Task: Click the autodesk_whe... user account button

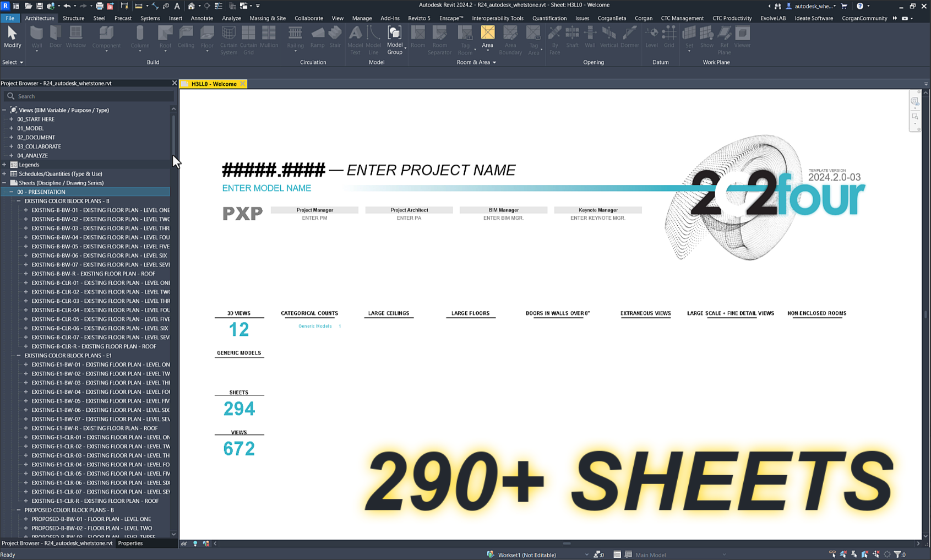Action: pyautogui.click(x=811, y=6)
